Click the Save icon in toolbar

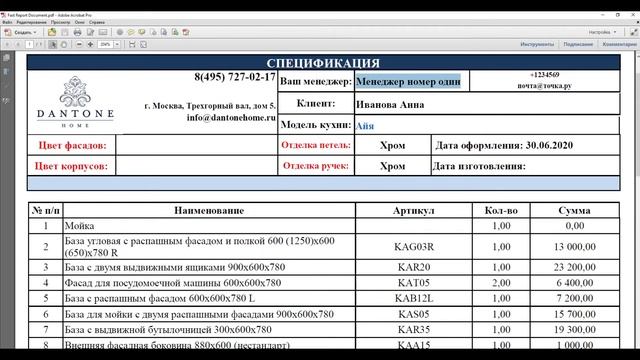pyautogui.click(x=65, y=32)
